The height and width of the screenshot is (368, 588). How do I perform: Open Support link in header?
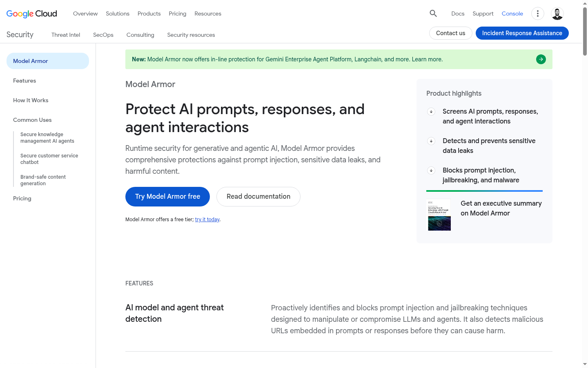point(483,13)
